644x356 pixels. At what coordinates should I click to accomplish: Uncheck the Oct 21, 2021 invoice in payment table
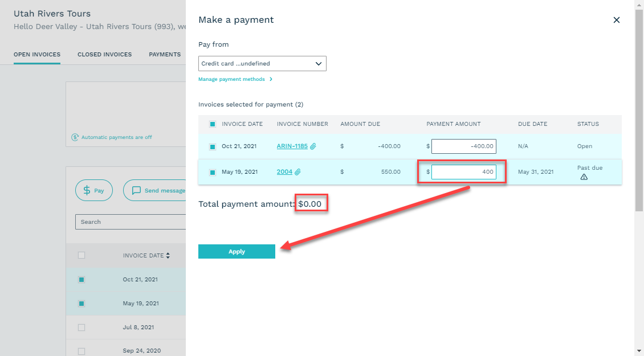213,146
